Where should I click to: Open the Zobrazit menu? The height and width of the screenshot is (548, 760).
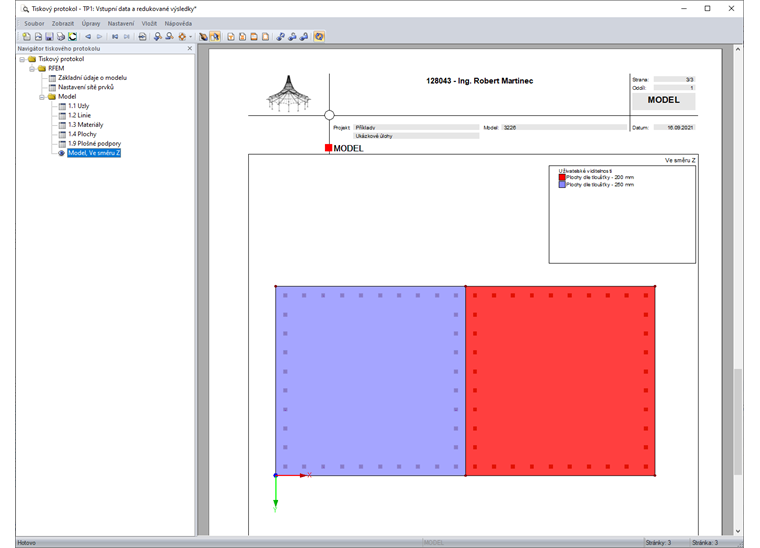[63, 23]
